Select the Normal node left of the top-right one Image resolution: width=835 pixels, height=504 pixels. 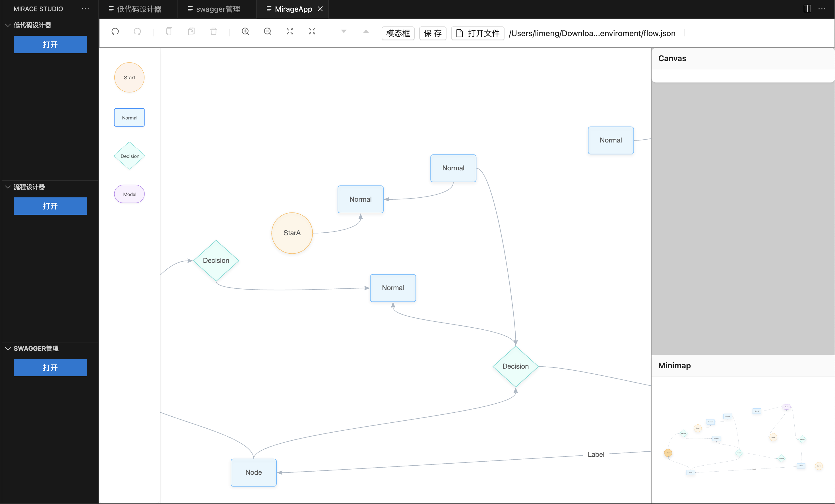(453, 168)
